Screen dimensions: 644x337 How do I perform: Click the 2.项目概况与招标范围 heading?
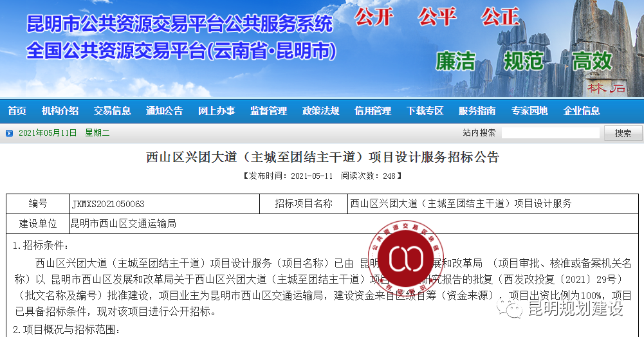point(66,330)
